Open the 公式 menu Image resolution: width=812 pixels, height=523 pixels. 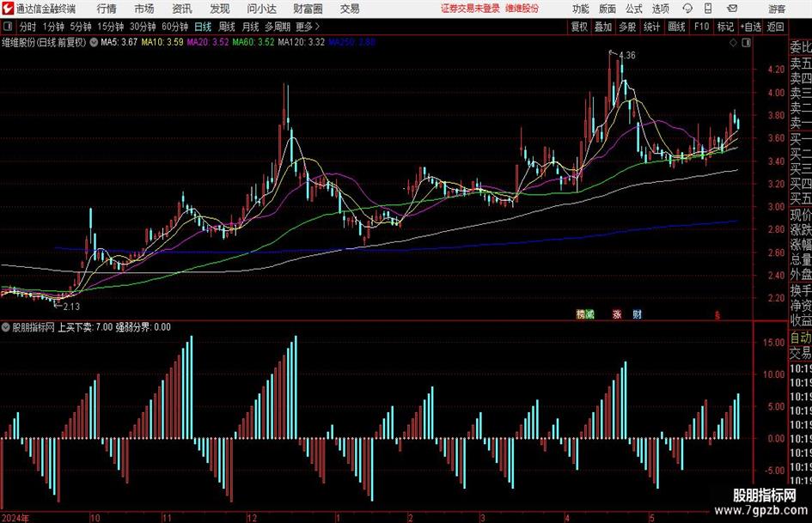[634, 9]
